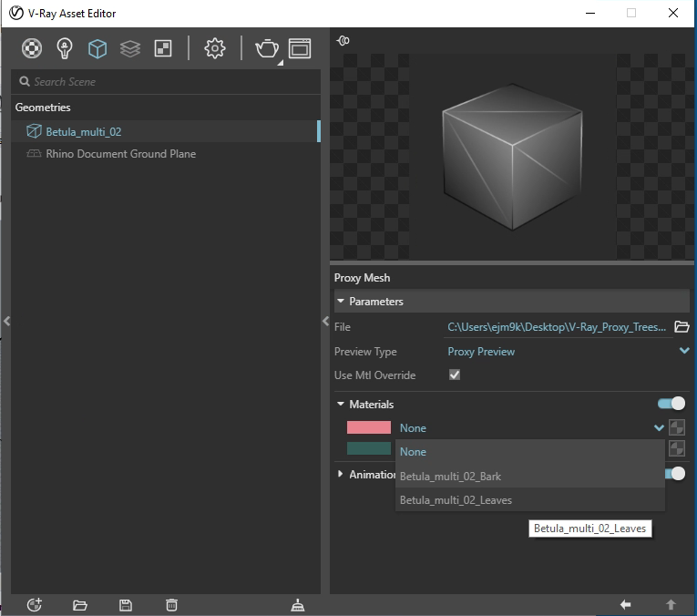Switch to the Geometry category icon
This screenshot has width=697, height=616.
click(x=97, y=48)
